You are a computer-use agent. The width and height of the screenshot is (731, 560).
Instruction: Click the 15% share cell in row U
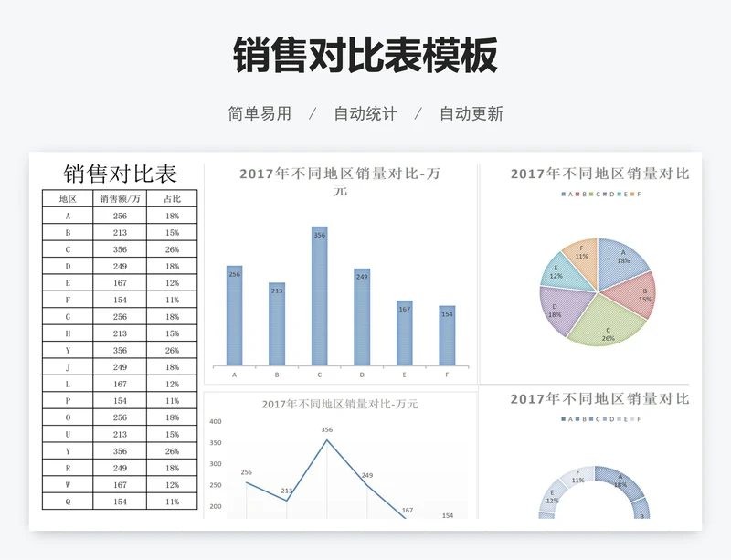point(172,434)
